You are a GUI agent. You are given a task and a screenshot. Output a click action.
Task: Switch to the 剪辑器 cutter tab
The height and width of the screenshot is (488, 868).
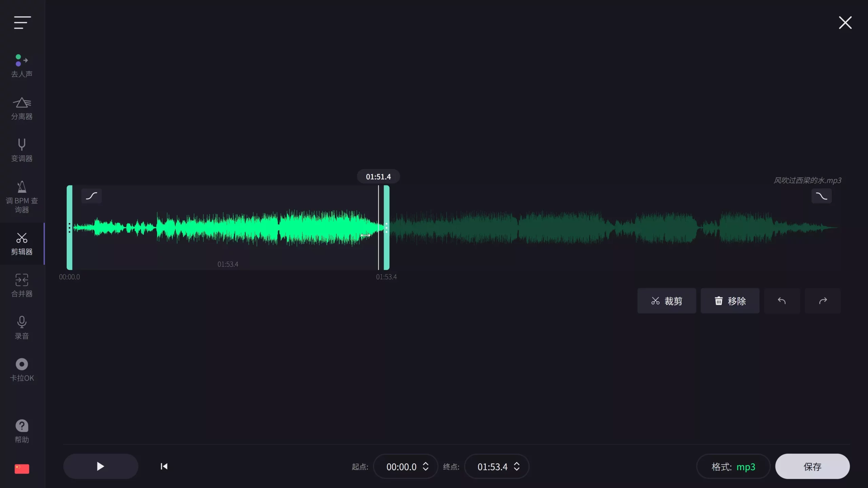tap(22, 243)
